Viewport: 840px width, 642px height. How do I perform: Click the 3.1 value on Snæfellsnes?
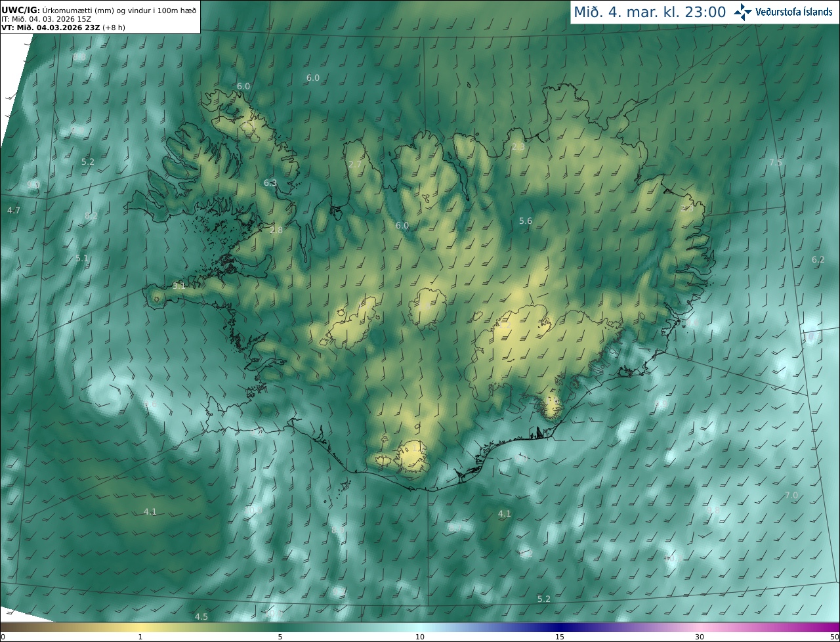[x=179, y=286]
